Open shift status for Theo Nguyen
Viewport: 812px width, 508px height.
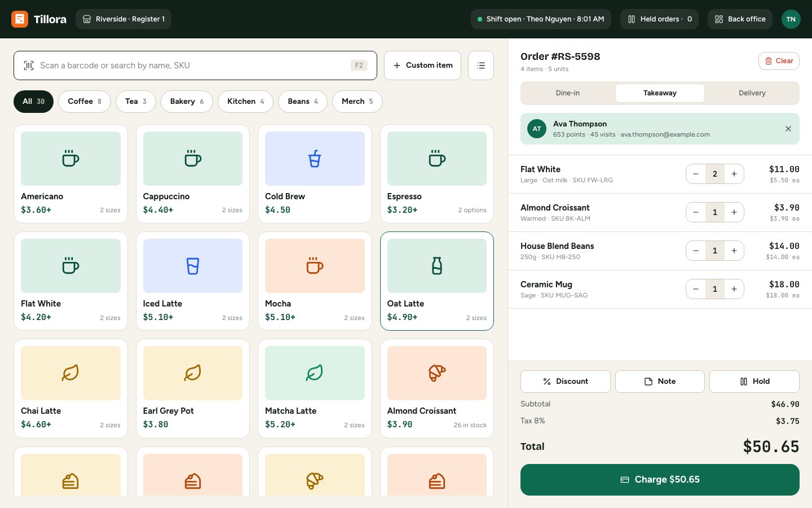pyautogui.click(x=541, y=19)
